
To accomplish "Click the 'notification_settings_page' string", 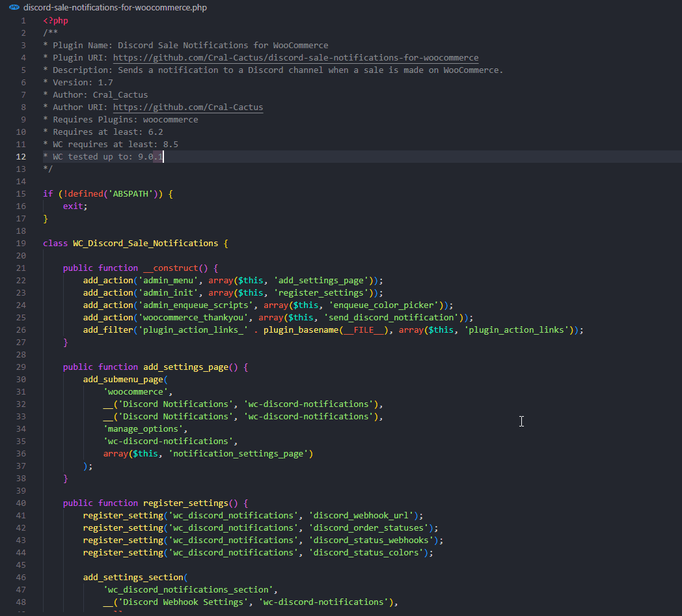I will coord(238,454).
